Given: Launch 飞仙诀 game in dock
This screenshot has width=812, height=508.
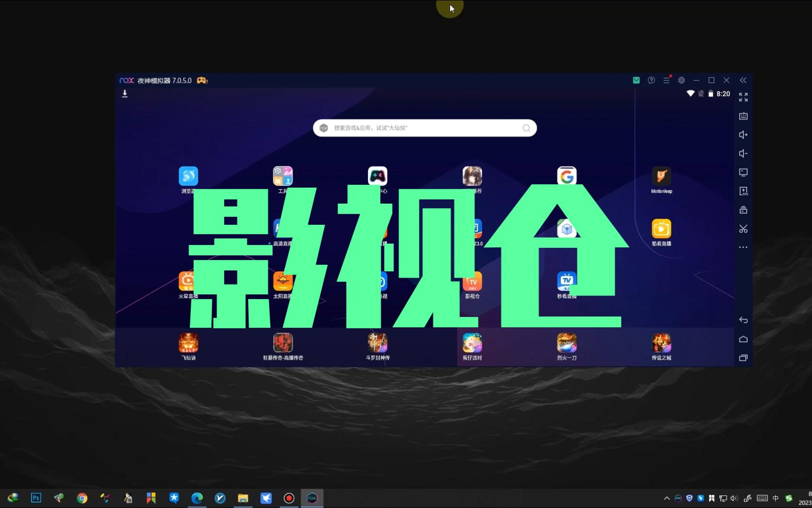Looking at the screenshot, I should pos(188,343).
